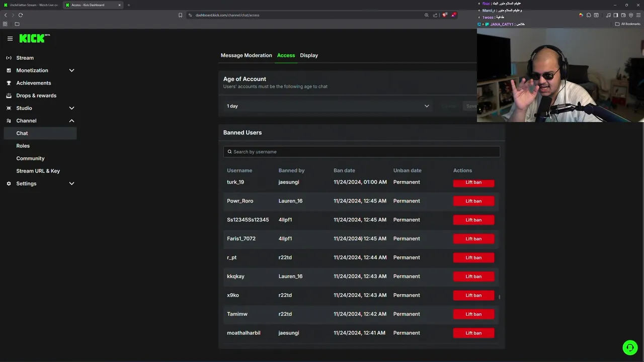Click the dashboard.kick.com address bar URL

[227, 15]
